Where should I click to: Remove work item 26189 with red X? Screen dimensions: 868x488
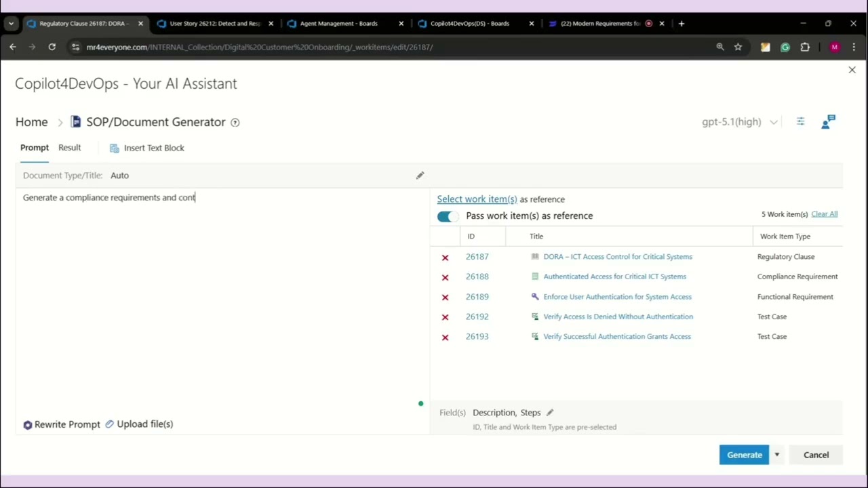(x=445, y=298)
